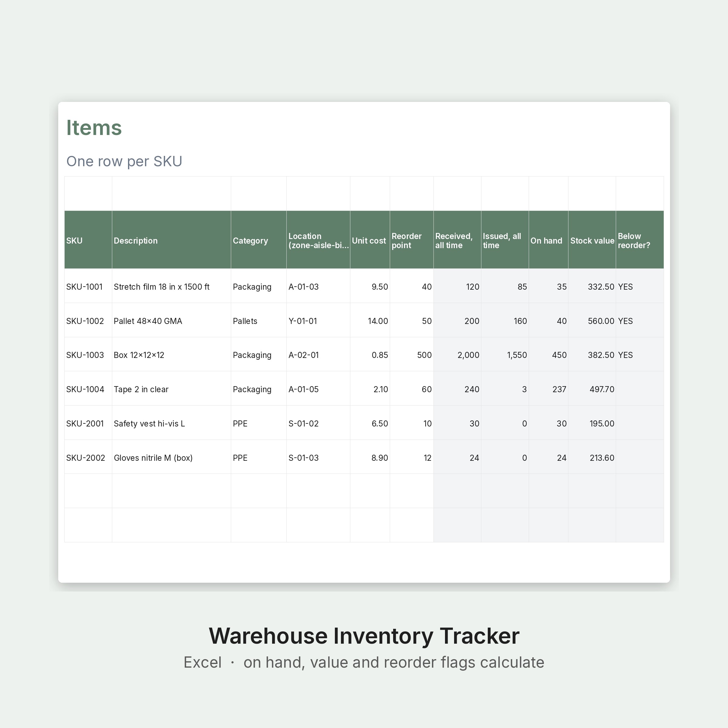The image size is (728, 728).
Task: Select stock value 560.00 cell
Action: pyautogui.click(x=592, y=320)
